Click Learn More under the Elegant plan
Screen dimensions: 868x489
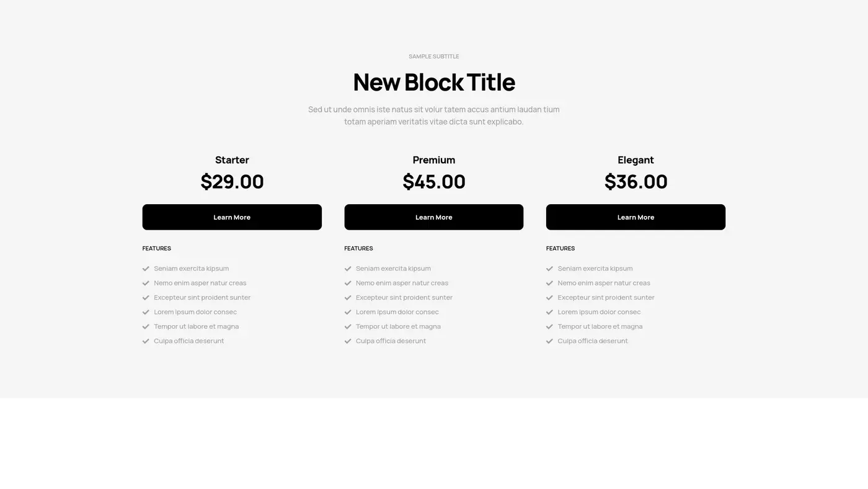(635, 217)
